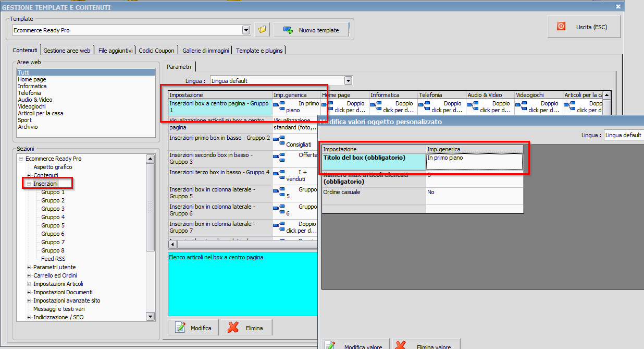
Task: Switch to the Codici Coupon tab
Action: [x=157, y=51]
